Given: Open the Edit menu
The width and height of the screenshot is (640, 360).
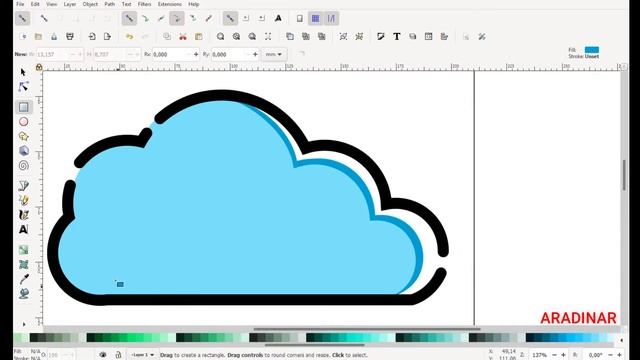Looking at the screenshot, I should pyautogui.click(x=35, y=4).
